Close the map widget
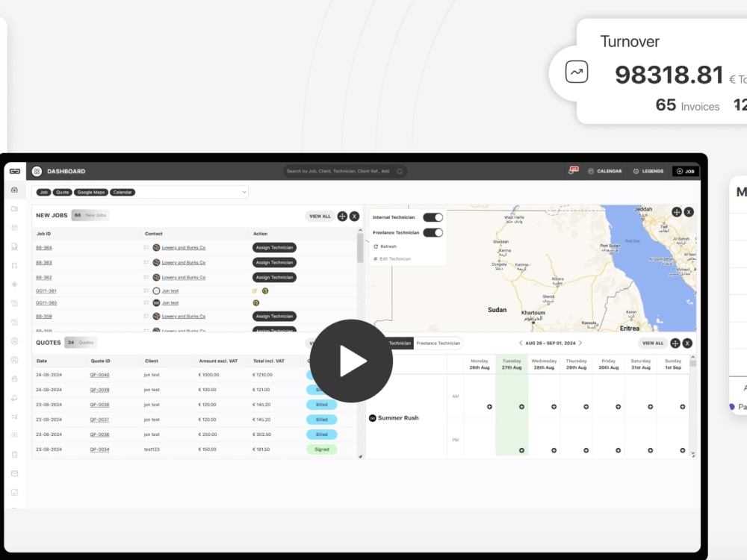 [689, 212]
